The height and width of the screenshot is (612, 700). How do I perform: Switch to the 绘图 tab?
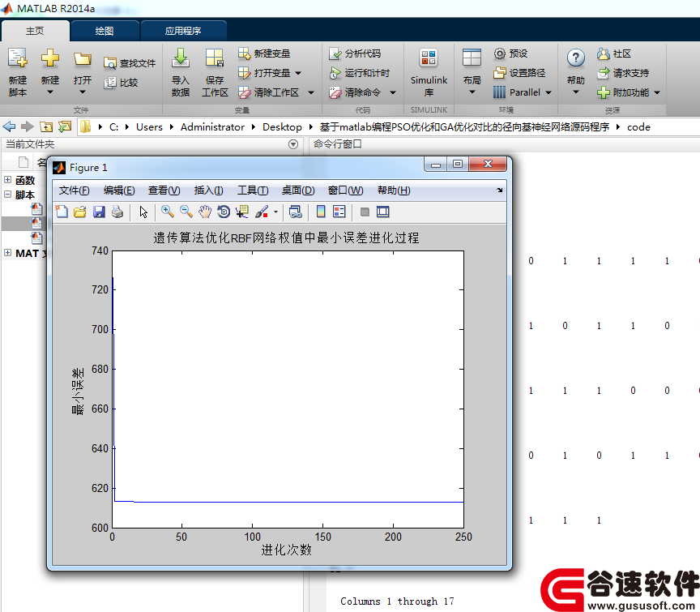[x=105, y=31]
